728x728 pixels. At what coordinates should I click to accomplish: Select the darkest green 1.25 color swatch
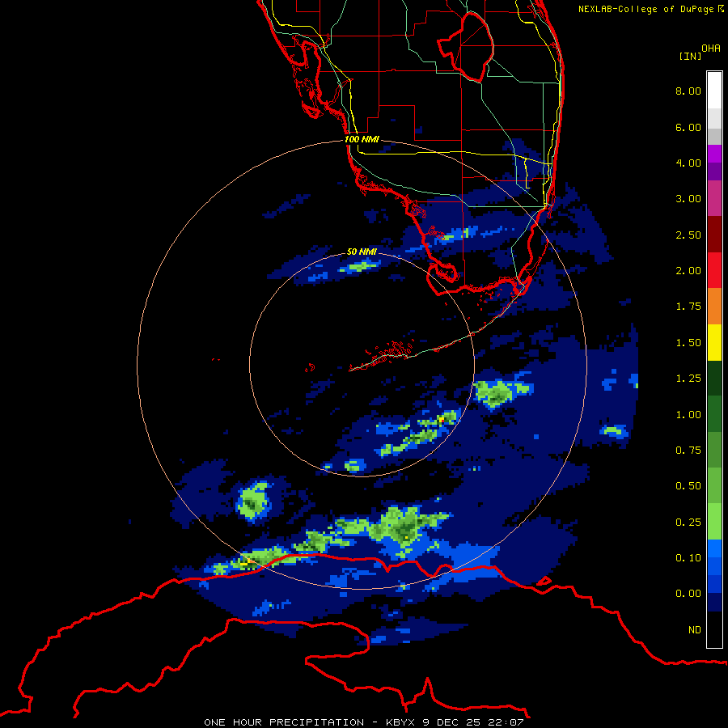click(714, 379)
